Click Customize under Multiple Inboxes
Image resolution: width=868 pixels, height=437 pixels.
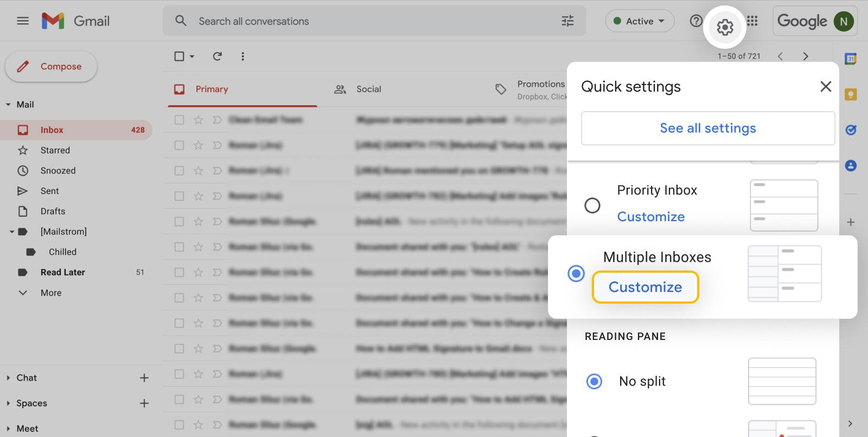pyautogui.click(x=645, y=287)
